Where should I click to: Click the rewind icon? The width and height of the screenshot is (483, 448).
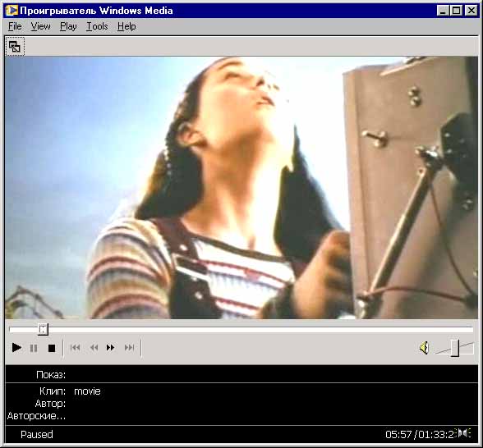coord(94,348)
